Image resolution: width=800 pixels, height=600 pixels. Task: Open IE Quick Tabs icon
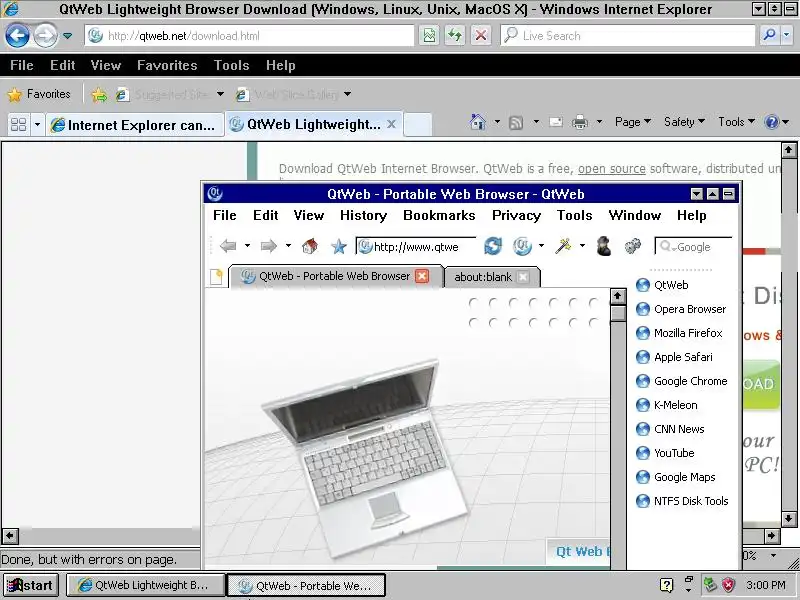[x=19, y=124]
